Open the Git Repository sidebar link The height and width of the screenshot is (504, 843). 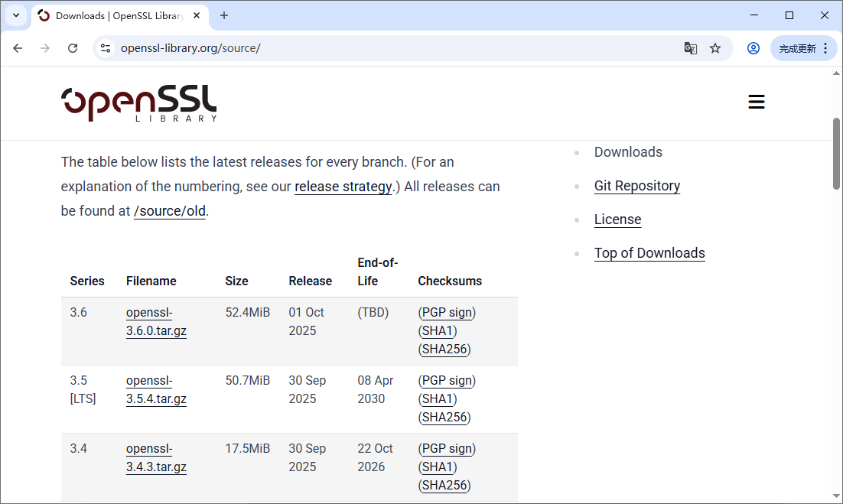tap(636, 186)
